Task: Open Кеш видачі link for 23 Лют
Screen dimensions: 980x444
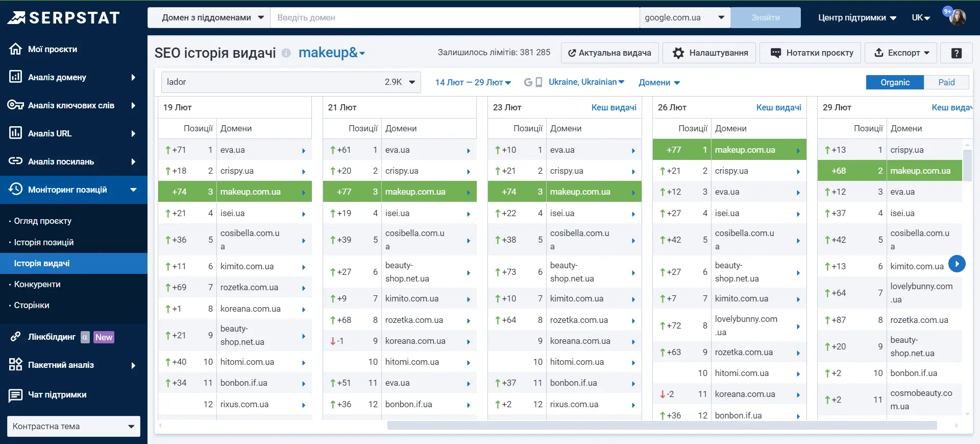Action: (614, 107)
